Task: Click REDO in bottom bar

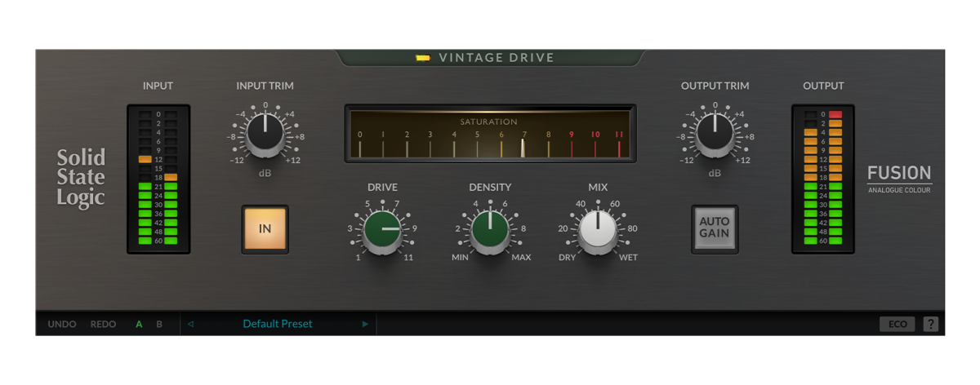Action: [x=103, y=324]
